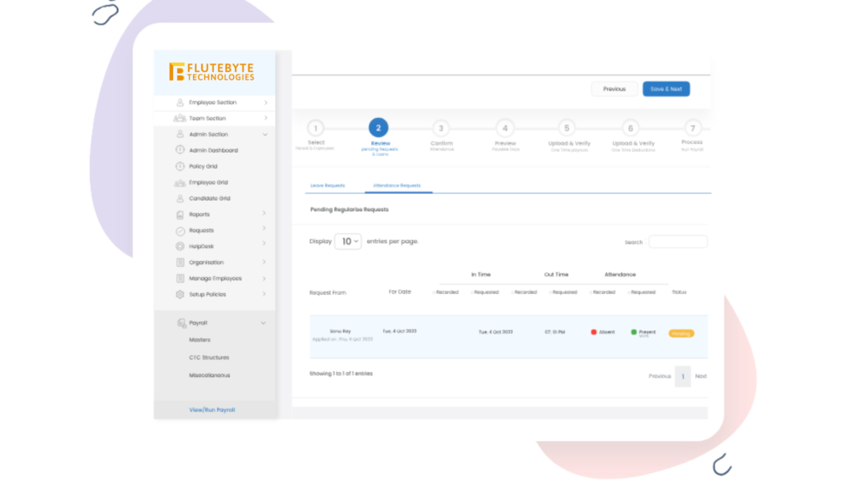The width and height of the screenshot is (868, 488).
Task: Open the entries per page dropdown
Action: click(x=348, y=241)
